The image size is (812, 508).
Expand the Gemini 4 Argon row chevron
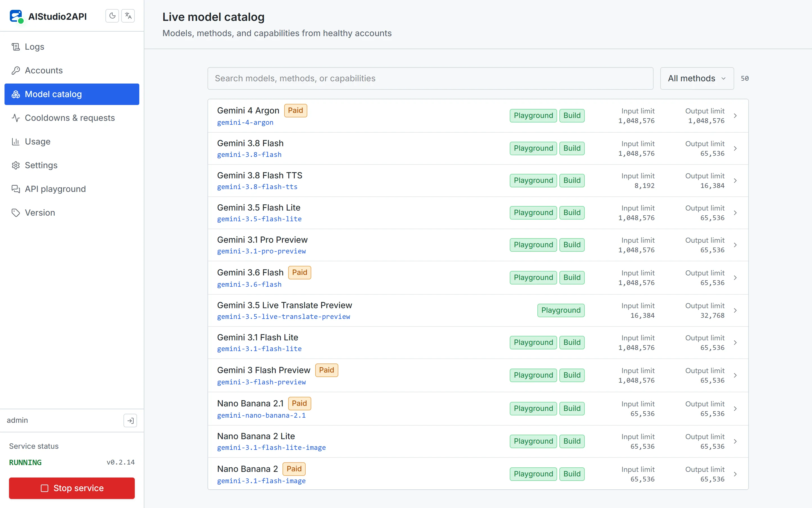[x=735, y=116]
